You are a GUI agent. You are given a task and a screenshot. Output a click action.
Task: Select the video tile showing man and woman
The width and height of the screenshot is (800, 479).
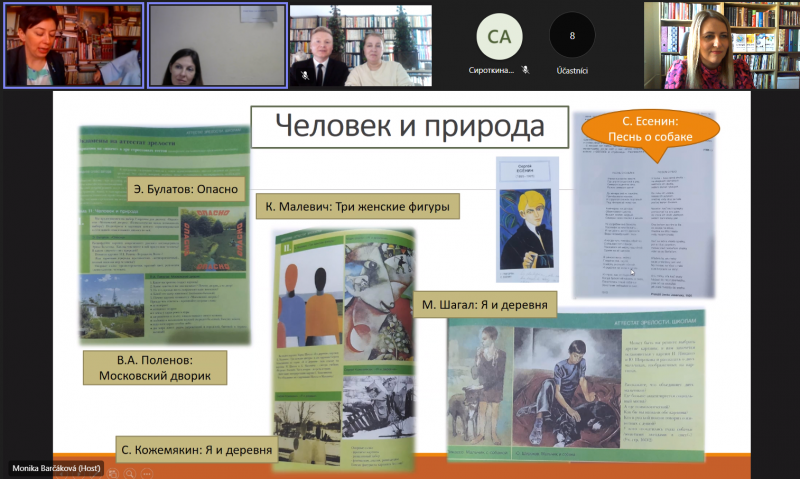360,45
